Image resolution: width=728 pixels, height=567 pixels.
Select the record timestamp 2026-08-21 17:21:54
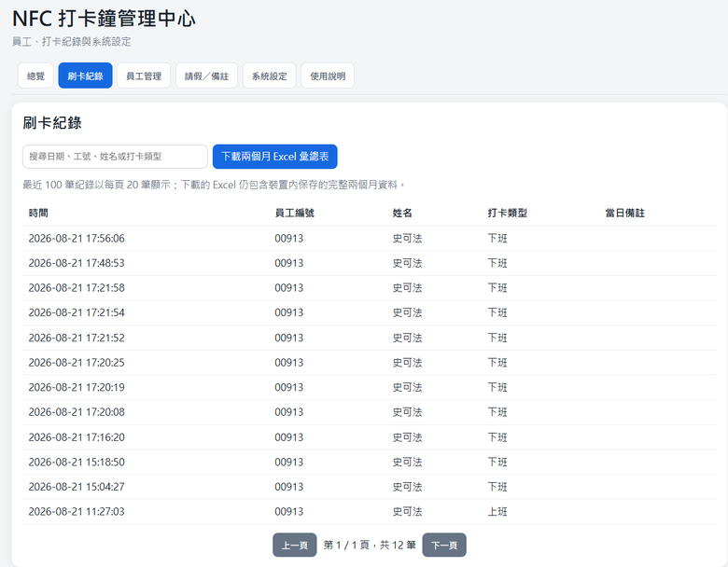[77, 312]
